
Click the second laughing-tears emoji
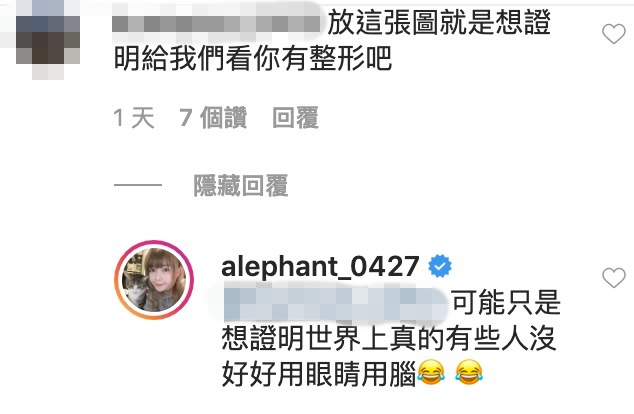point(469,373)
